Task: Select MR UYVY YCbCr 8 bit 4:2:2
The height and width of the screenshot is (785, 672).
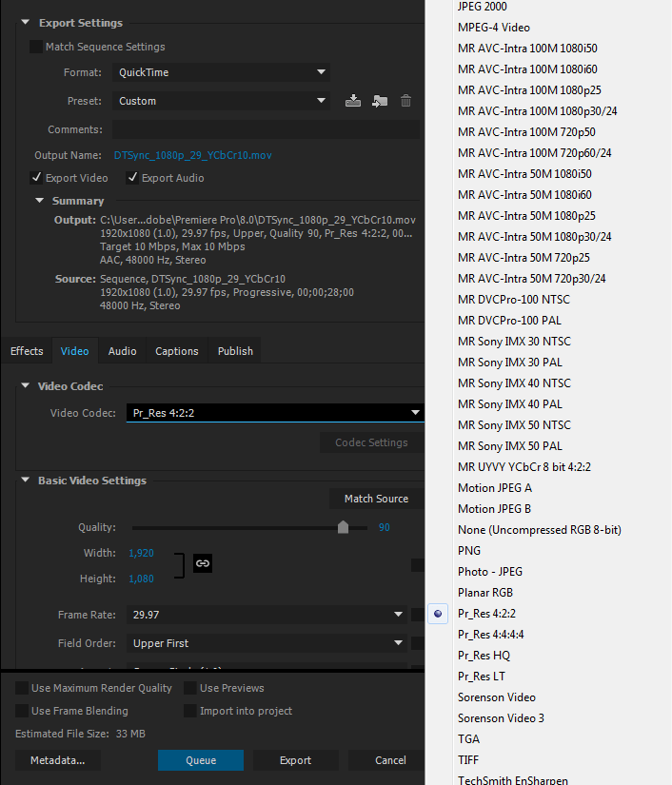Action: [524, 467]
